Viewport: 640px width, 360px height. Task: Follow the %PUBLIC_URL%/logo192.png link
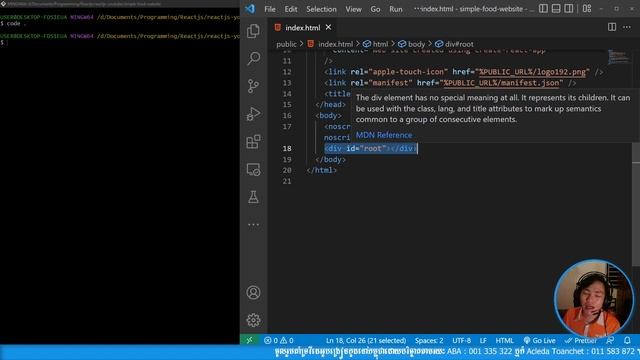tap(532, 72)
